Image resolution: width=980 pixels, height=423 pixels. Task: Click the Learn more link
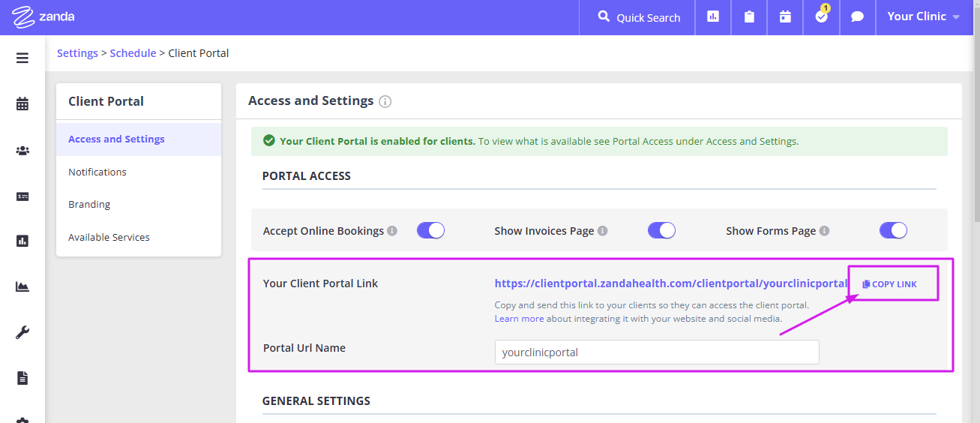click(x=519, y=319)
